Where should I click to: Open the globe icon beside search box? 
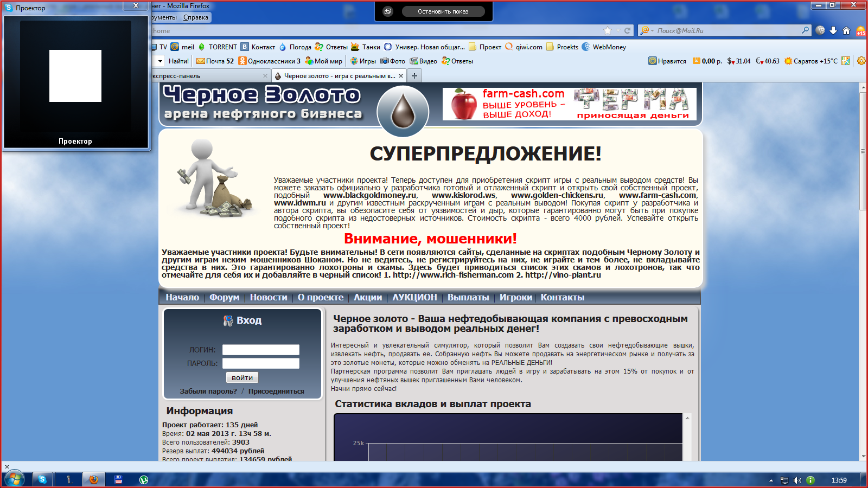click(820, 30)
